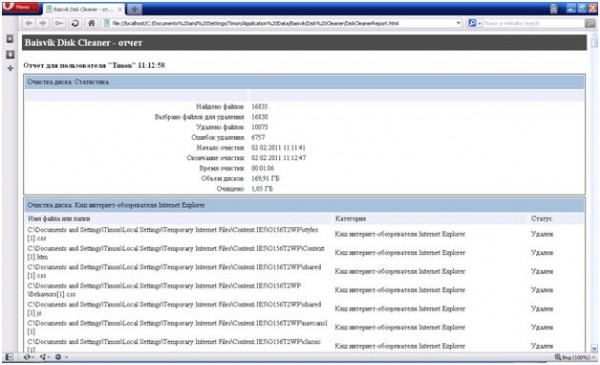Open the password wand key button
Image resolution: width=600 pixels, height=365 pixels.
coord(59,23)
